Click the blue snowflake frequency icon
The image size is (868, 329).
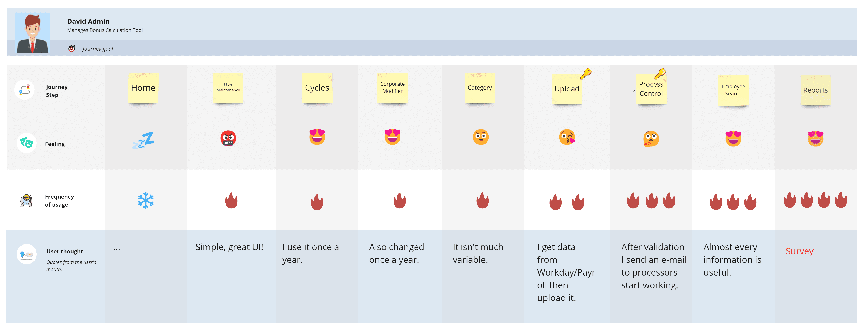point(146,200)
